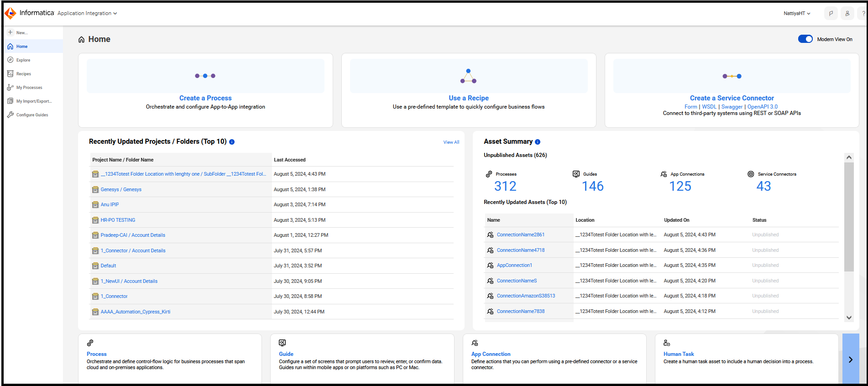868x386 pixels.
Task: Click the Service Connectors count 43
Action: (x=763, y=186)
